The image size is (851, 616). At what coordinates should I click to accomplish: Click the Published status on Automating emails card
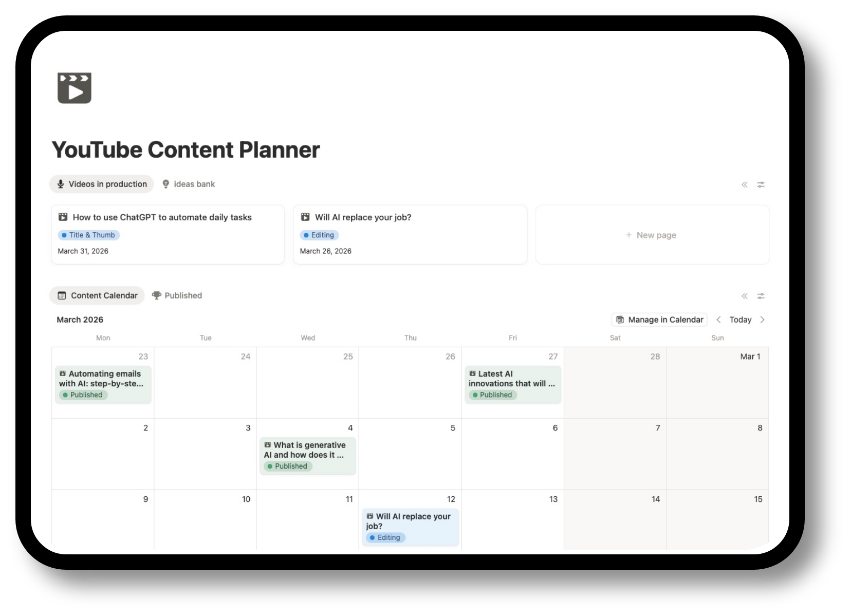click(83, 395)
